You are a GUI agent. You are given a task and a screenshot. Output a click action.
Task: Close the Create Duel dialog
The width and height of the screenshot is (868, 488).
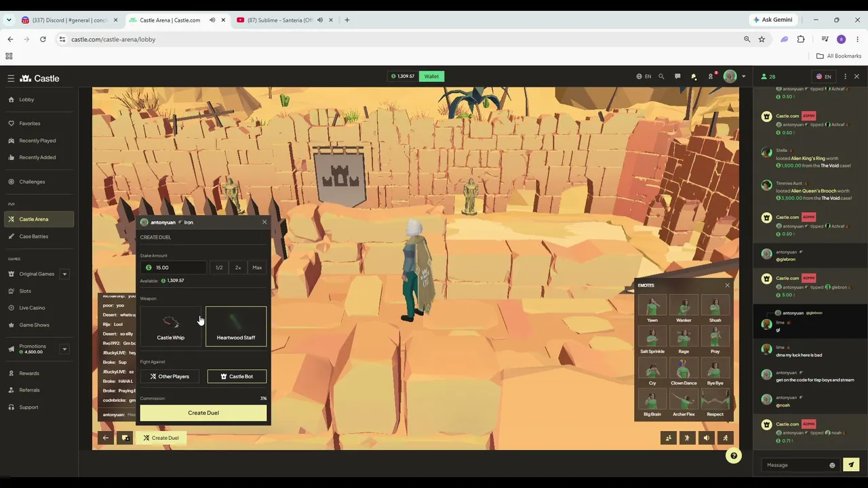tap(264, 222)
